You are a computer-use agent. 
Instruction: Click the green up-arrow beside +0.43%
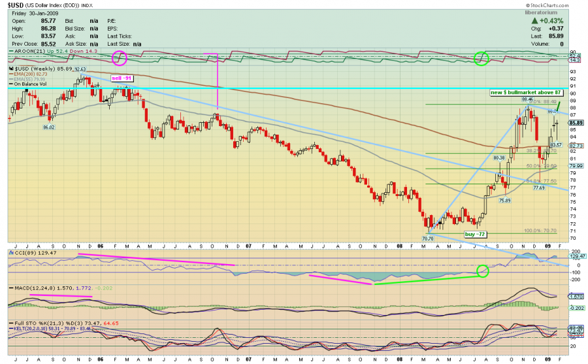(x=534, y=21)
